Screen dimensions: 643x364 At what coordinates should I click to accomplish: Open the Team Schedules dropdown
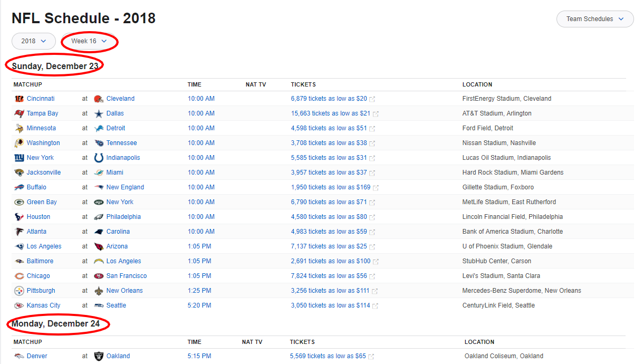tap(595, 19)
